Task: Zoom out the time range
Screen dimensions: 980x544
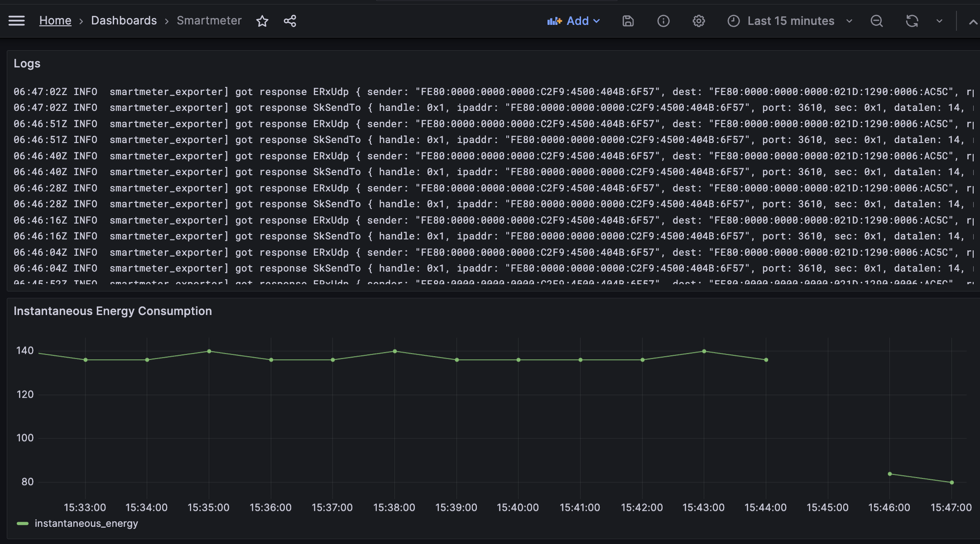Action: click(x=876, y=21)
